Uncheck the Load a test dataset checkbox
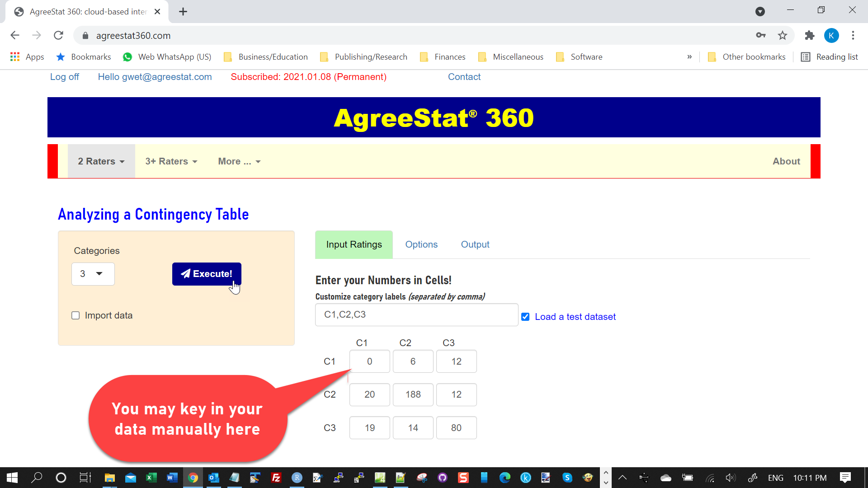The height and width of the screenshot is (488, 868). click(x=525, y=317)
